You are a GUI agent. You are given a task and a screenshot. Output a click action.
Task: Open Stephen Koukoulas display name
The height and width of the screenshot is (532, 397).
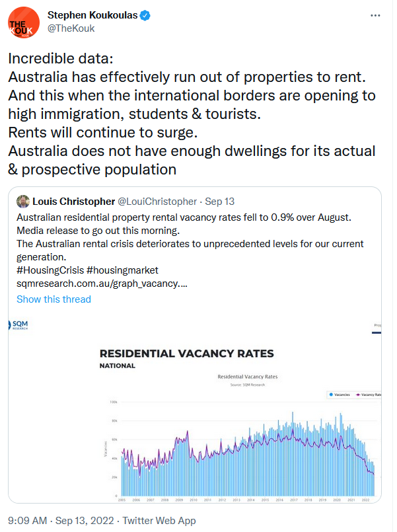click(x=91, y=15)
